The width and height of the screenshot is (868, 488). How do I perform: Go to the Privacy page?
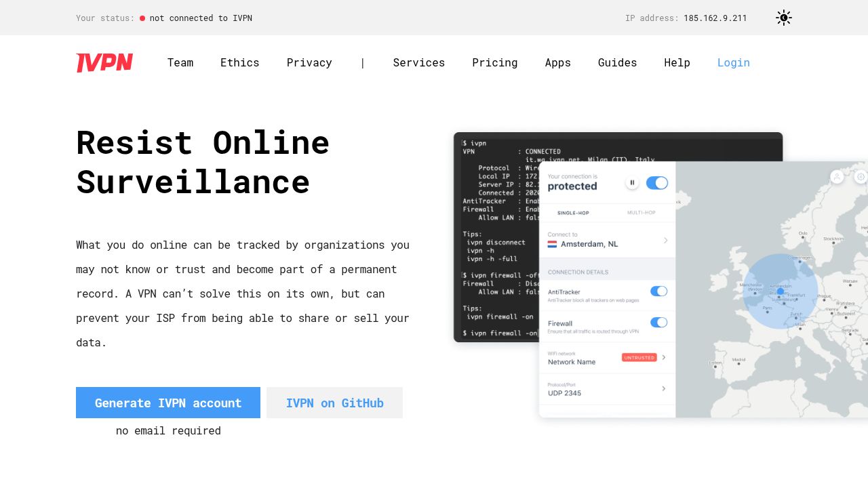point(309,62)
